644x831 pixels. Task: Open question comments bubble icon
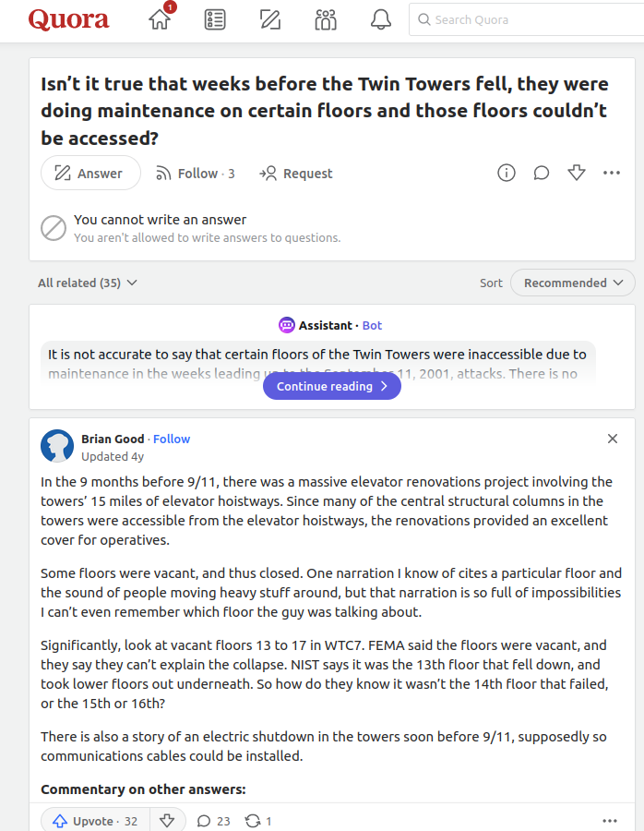(x=542, y=173)
